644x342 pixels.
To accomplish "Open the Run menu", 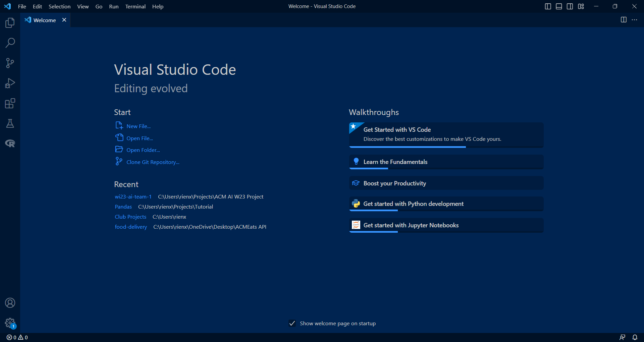I will click(114, 6).
